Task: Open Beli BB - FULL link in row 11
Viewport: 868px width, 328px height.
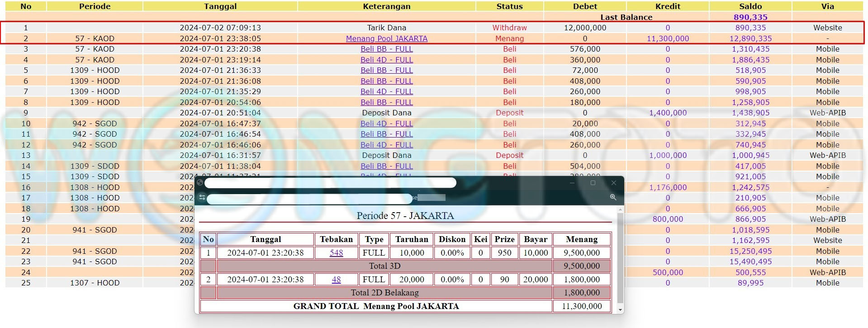Action: click(386, 134)
